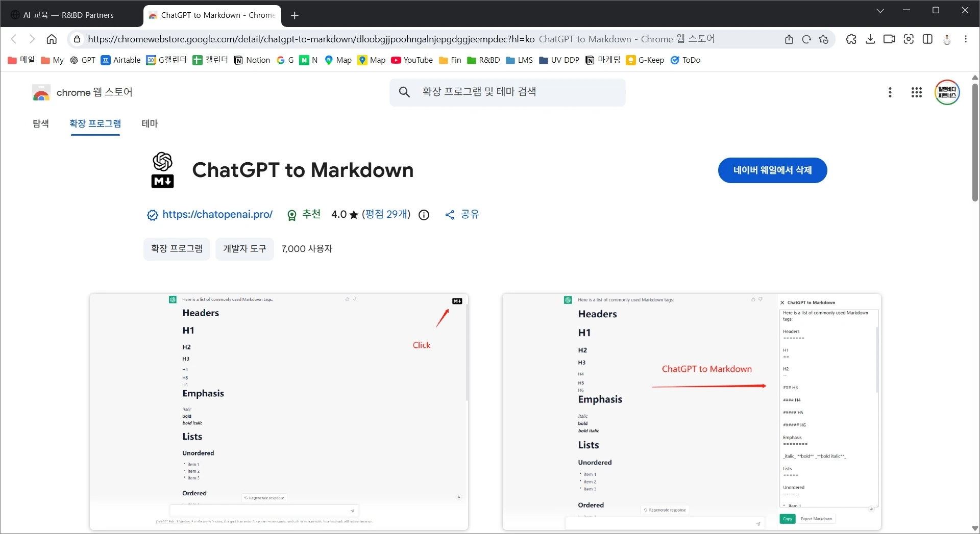The width and height of the screenshot is (980, 534).
Task: Switch to 테마 tab
Action: [150, 123]
